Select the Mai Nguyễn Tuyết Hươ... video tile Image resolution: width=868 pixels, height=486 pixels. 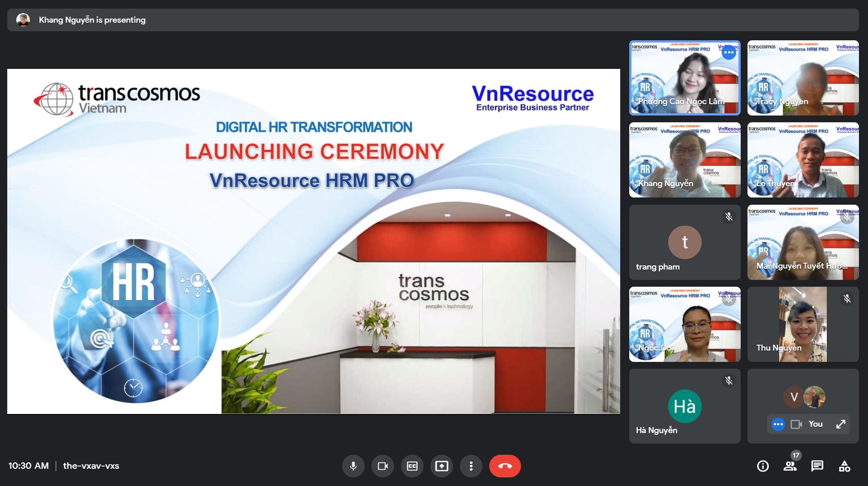[803, 242]
